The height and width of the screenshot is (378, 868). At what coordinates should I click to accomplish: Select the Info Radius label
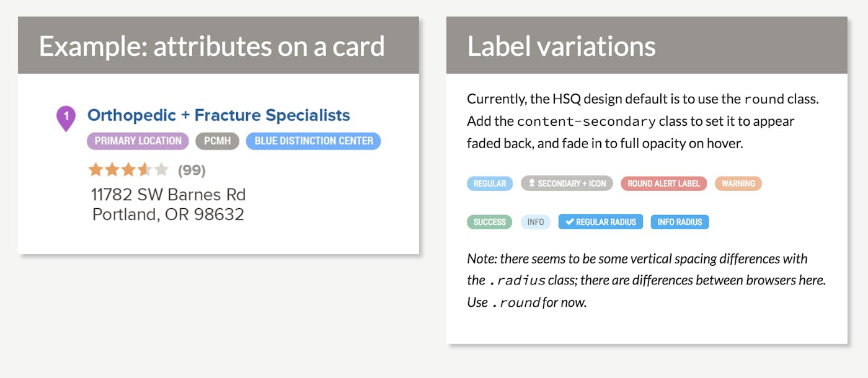tap(680, 222)
